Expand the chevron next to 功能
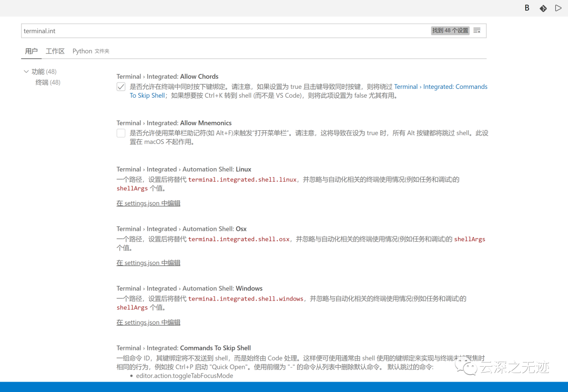This screenshot has height=392, width=568. (26, 71)
